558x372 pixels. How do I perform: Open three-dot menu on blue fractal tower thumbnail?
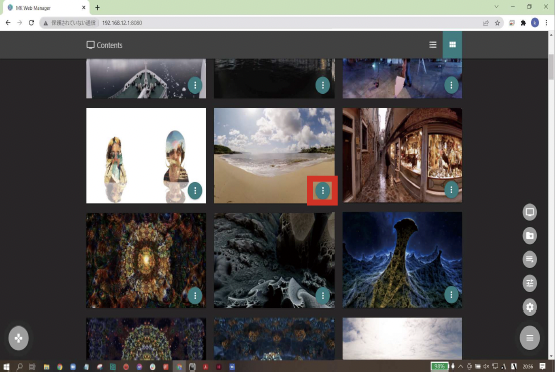point(451,295)
